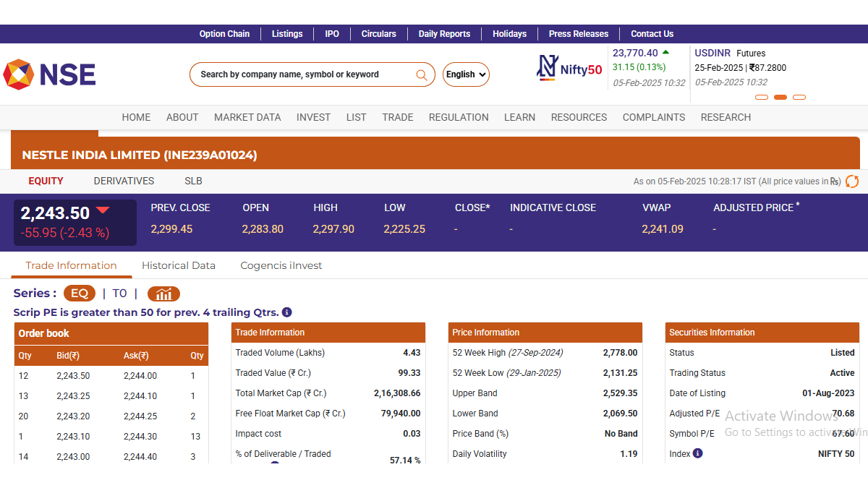This screenshot has height=488, width=868.
Task: Switch series to T0
Action: 119,294
